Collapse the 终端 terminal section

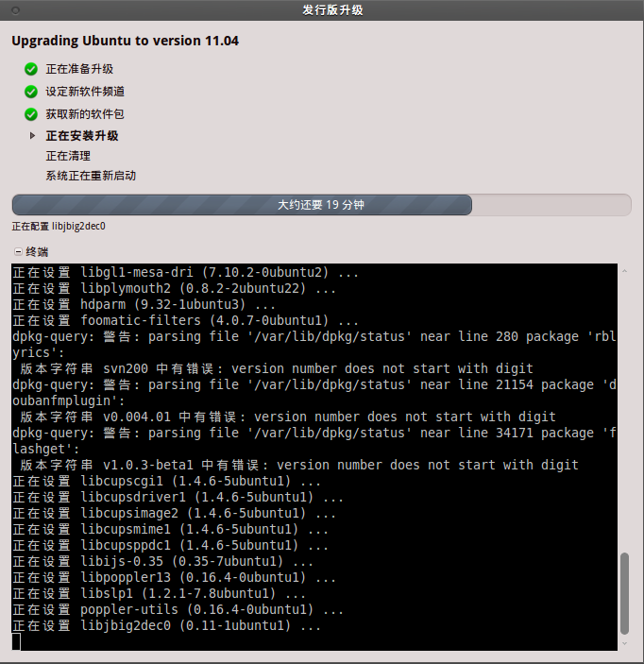click(x=18, y=252)
